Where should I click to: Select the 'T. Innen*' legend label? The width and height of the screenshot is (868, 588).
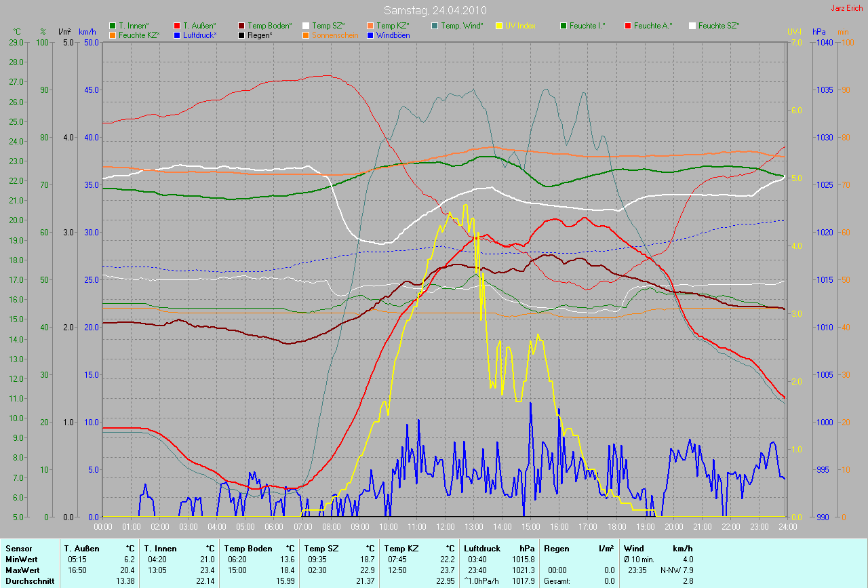[x=134, y=26]
